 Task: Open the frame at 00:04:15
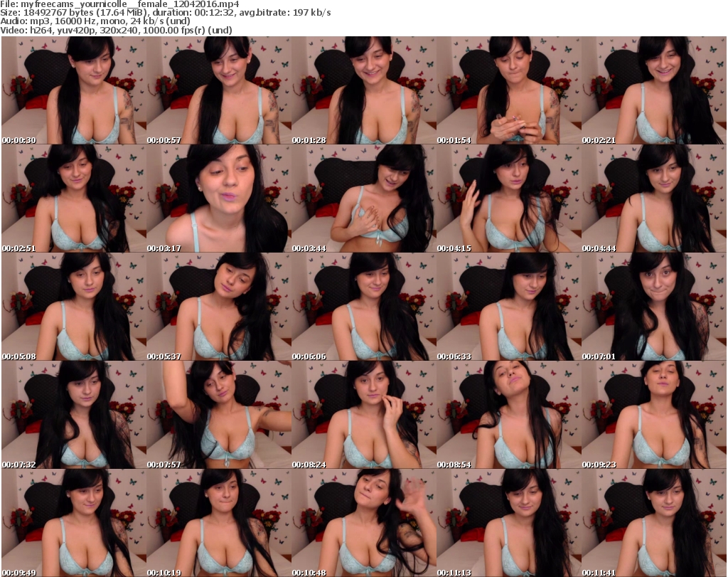tap(509, 198)
